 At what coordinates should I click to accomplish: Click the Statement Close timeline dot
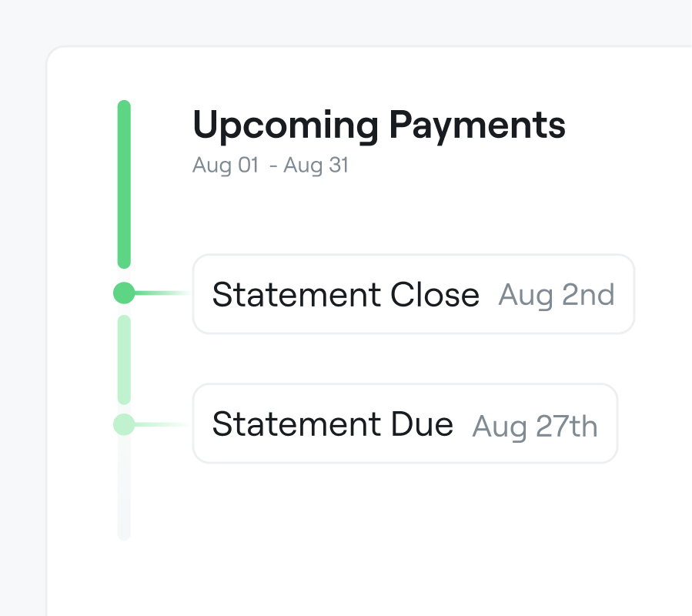click(x=124, y=293)
